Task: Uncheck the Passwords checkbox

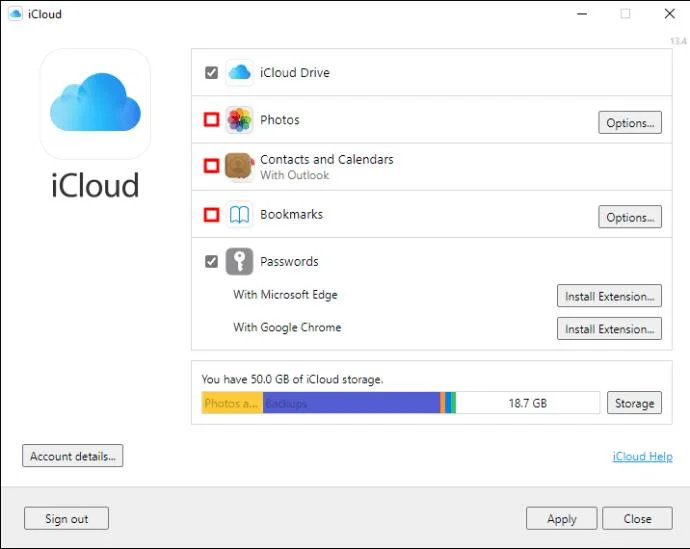Action: click(x=211, y=261)
